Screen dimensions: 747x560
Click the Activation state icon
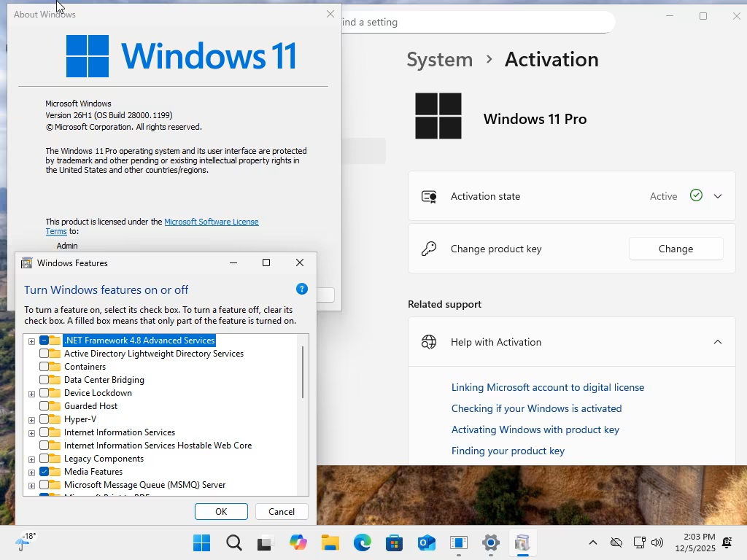click(429, 195)
